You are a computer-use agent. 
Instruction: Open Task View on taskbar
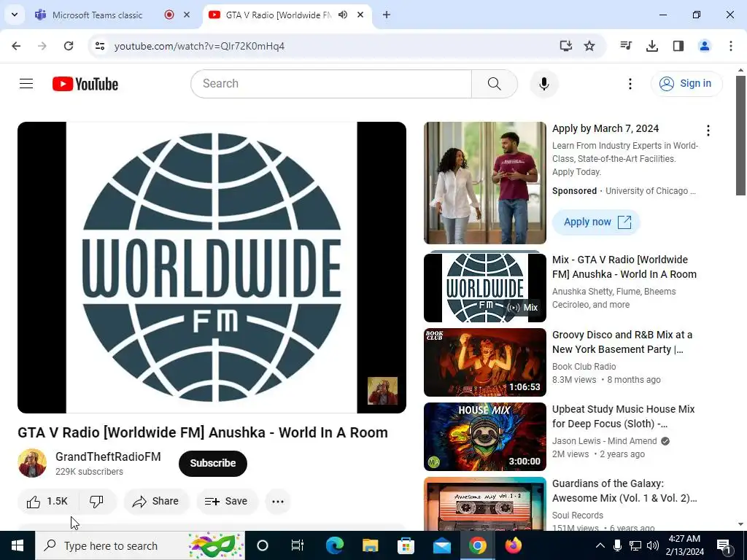pyautogui.click(x=298, y=545)
